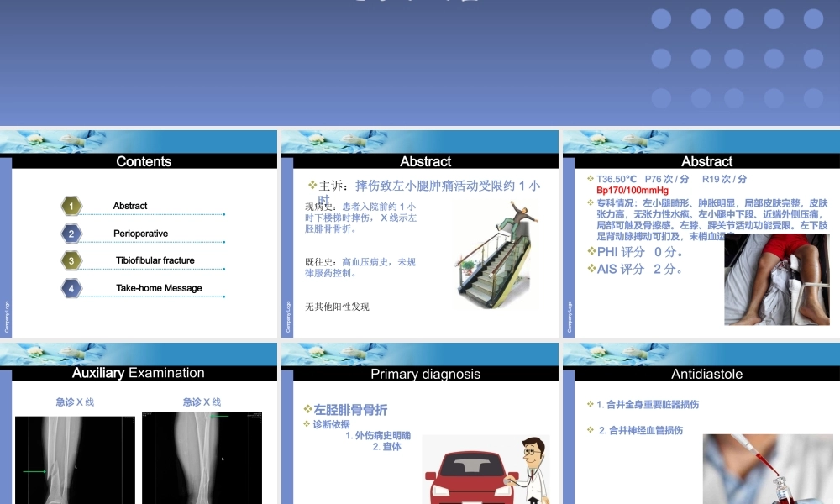Viewport: 840px width, 504px height.
Task: Select the left 急诊X线 X-ray image
Action: pyautogui.click(x=75, y=458)
